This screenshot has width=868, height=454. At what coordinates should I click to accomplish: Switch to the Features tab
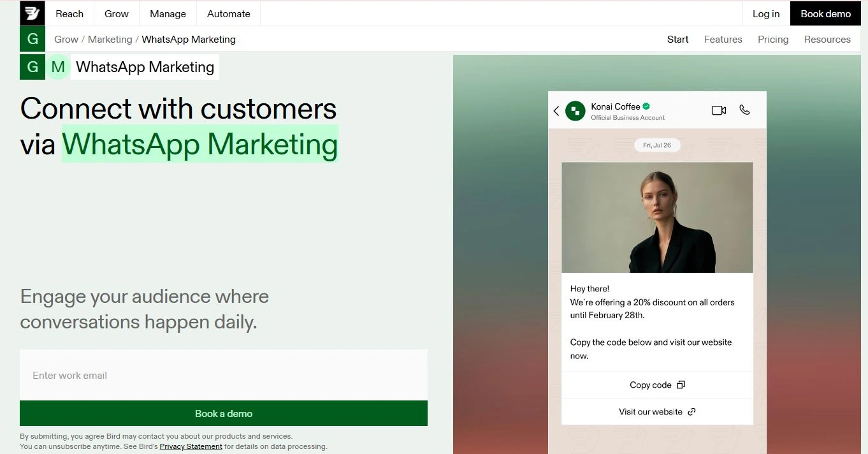(723, 40)
